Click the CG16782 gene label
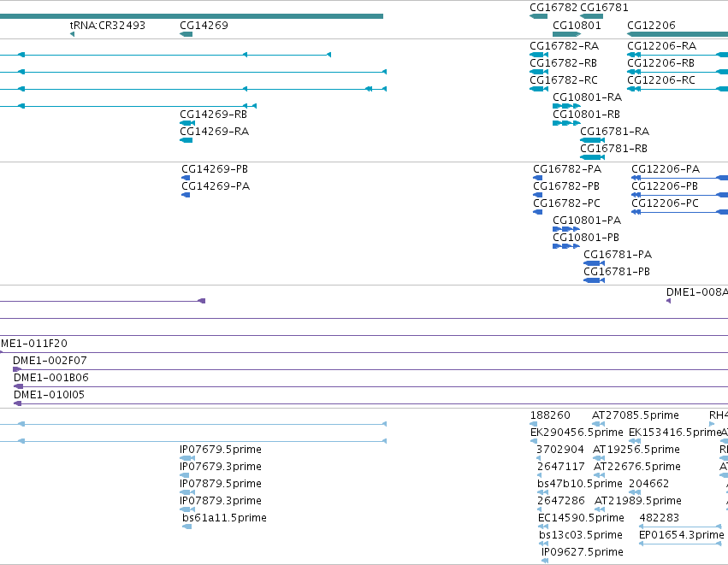728x565 pixels. tap(553, 8)
